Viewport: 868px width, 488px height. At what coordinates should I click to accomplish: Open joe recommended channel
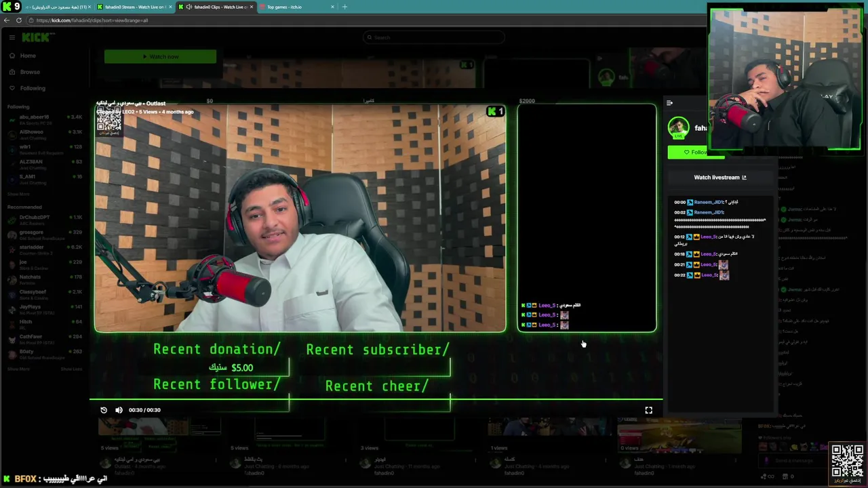(44, 265)
